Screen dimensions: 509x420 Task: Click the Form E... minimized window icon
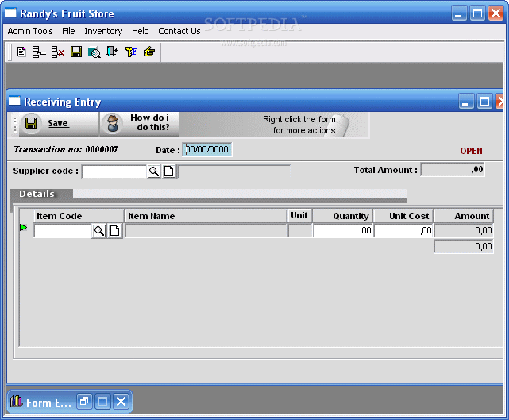click(16, 402)
